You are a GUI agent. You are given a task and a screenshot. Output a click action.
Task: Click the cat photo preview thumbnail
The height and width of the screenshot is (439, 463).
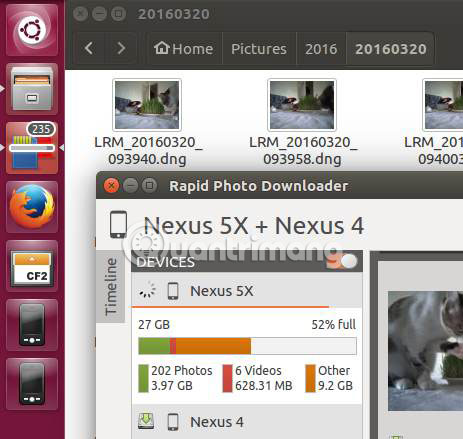click(x=425, y=351)
